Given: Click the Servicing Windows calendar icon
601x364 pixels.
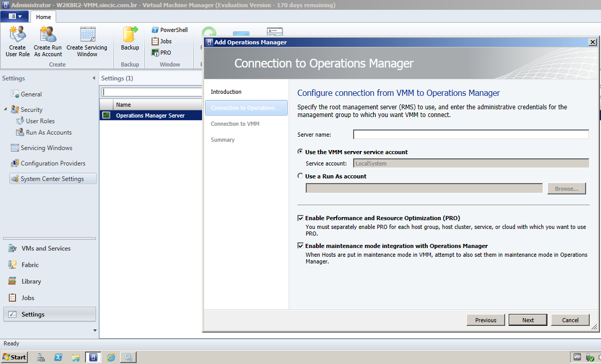Looking at the screenshot, I should [x=15, y=147].
